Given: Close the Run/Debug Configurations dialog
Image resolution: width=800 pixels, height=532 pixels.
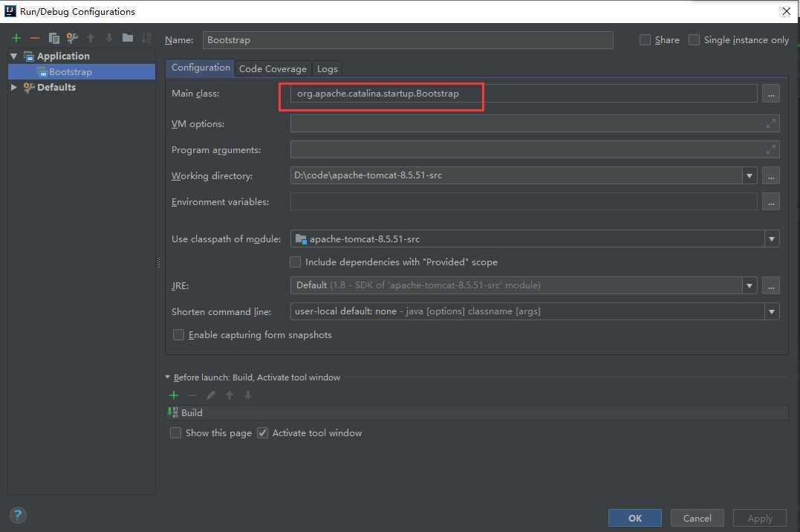Looking at the screenshot, I should click(786, 11).
